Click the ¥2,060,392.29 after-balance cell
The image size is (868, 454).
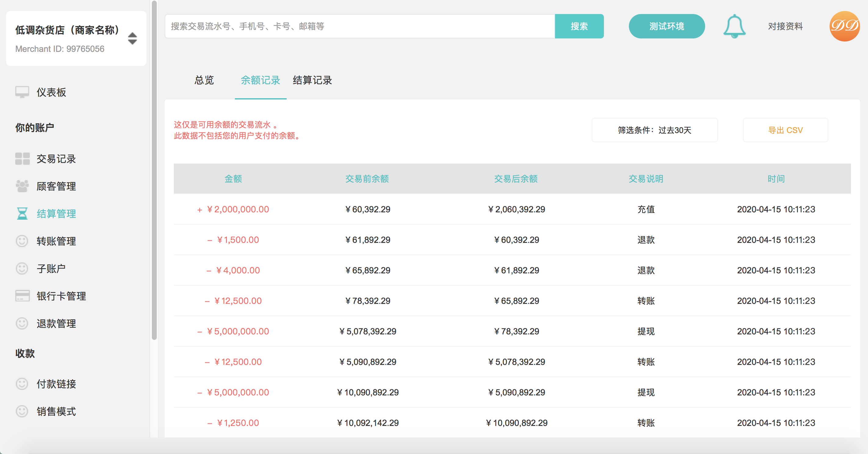(x=516, y=209)
